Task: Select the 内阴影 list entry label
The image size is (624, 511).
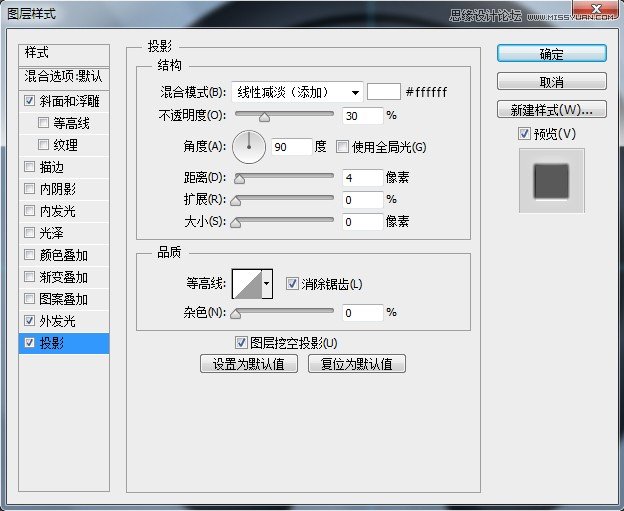Action: coord(57,189)
